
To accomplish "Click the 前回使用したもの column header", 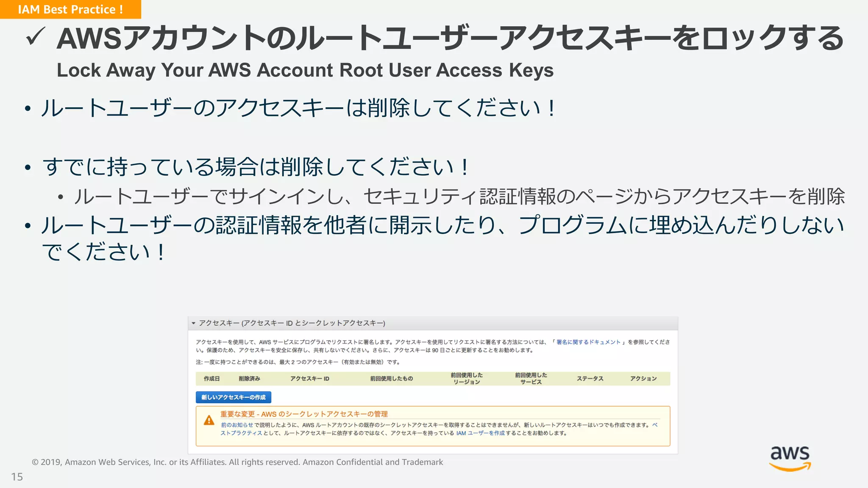I will (x=391, y=379).
